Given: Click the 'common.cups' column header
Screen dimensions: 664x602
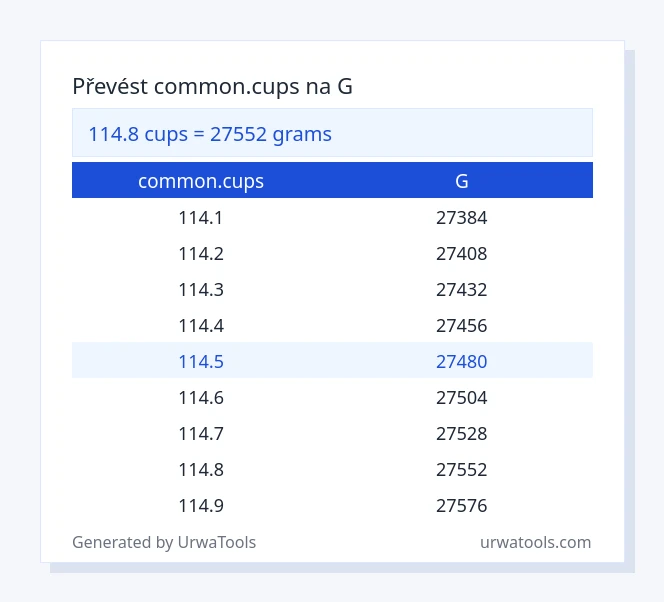Looking at the screenshot, I should pyautogui.click(x=201, y=181).
